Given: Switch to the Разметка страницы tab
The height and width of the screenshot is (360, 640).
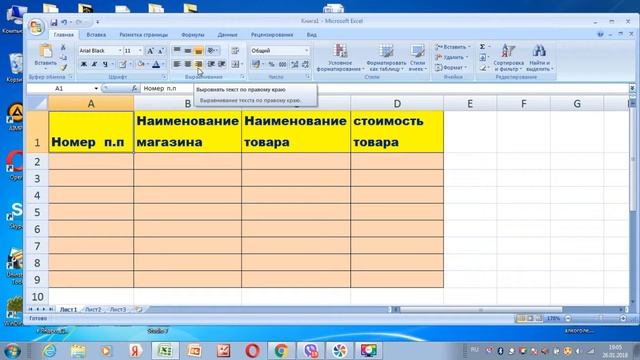Looking at the screenshot, I should 143,35.
